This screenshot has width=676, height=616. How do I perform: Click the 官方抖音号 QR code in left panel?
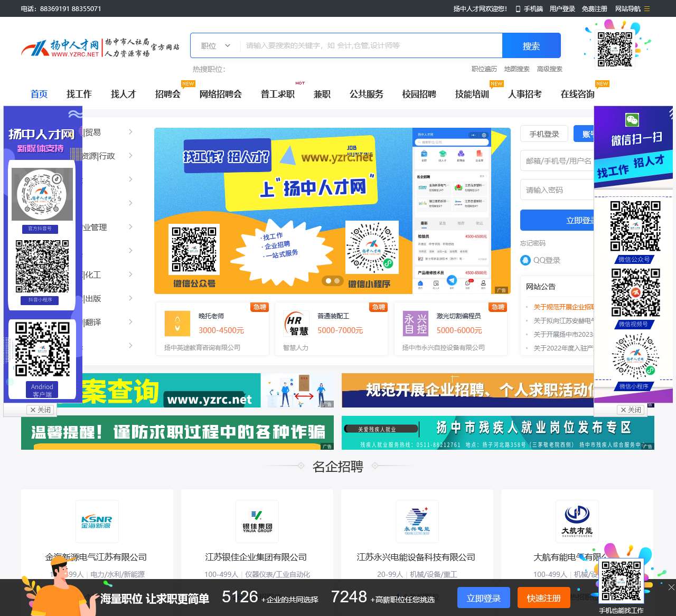tap(42, 194)
